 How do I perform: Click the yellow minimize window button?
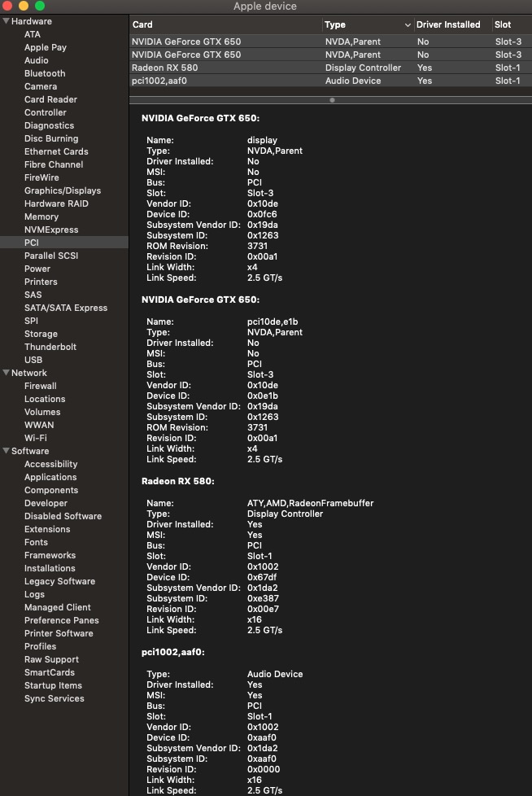24,7
